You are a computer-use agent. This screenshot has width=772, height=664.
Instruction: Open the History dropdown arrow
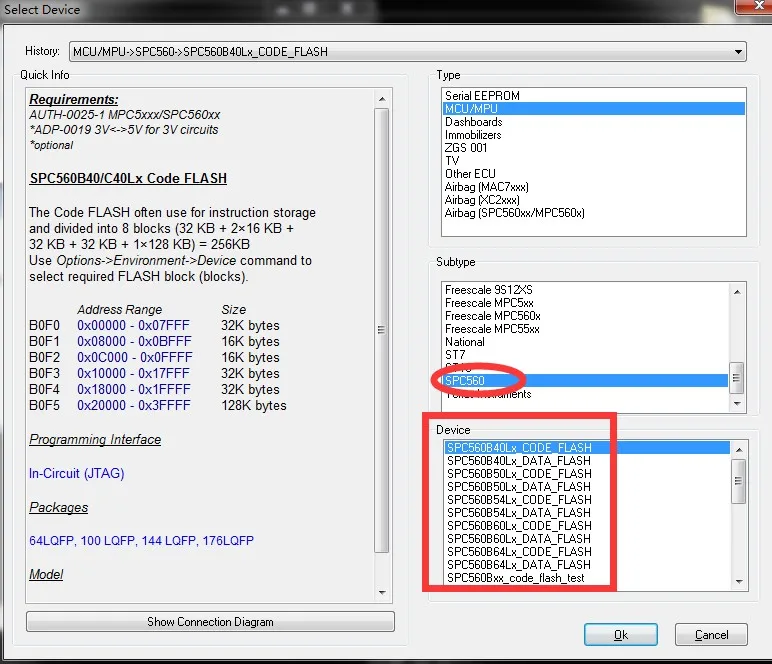click(738, 52)
